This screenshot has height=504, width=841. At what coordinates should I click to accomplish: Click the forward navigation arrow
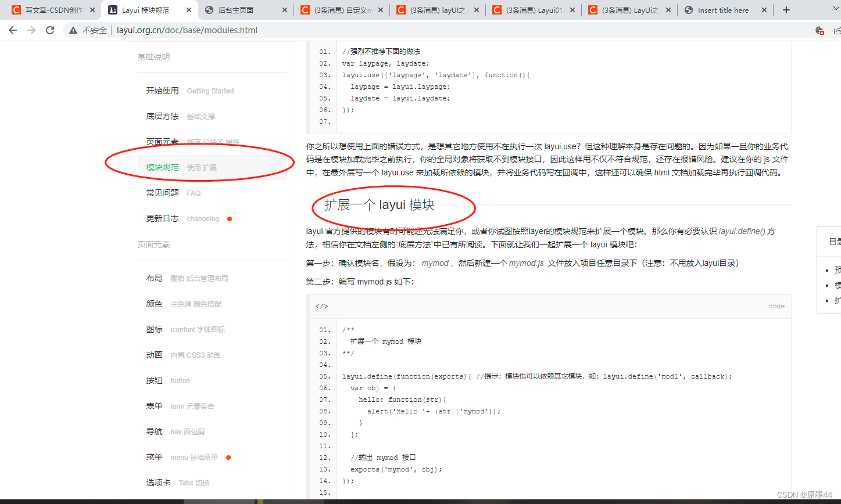(x=31, y=30)
